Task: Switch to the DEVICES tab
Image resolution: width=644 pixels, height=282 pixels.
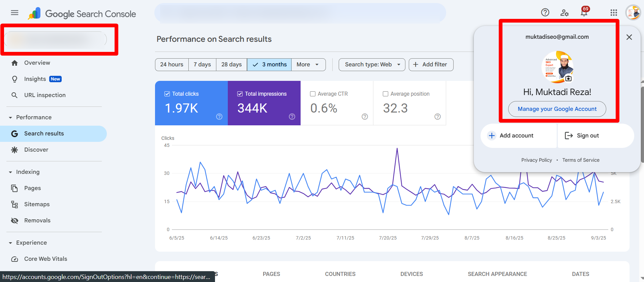Action: coord(411,274)
